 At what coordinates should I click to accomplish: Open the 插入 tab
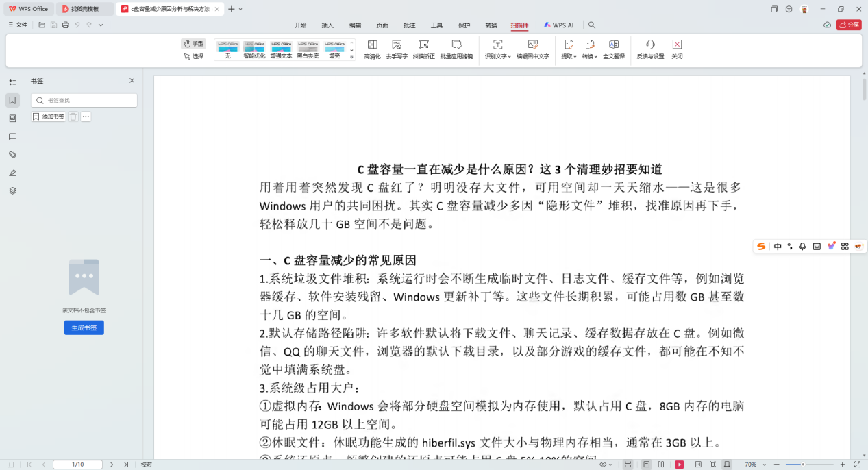(x=327, y=25)
